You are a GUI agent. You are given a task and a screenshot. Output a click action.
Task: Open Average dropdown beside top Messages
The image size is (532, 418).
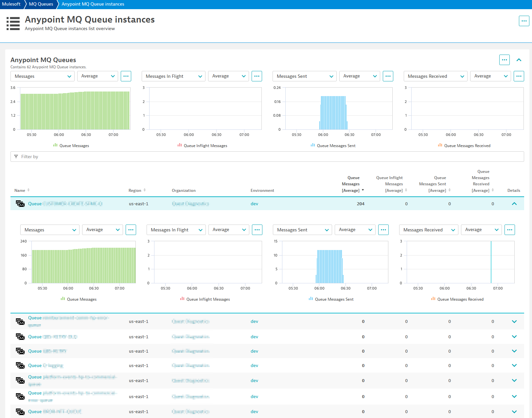click(x=98, y=76)
